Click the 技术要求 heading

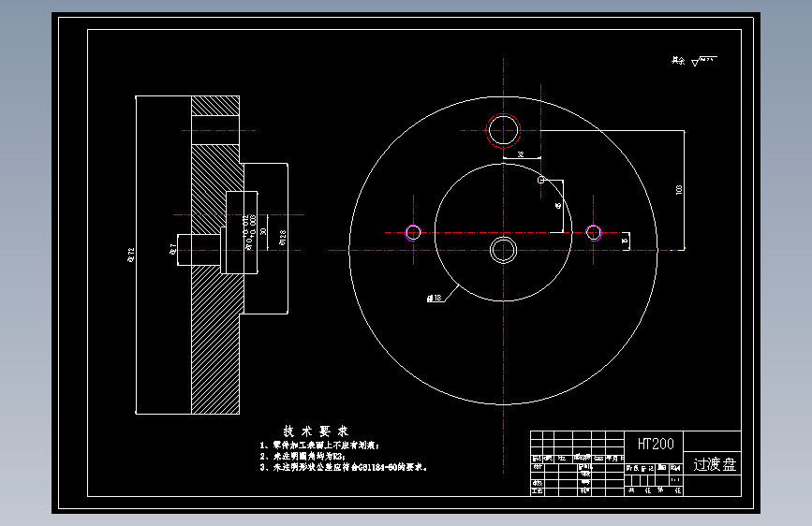(x=316, y=431)
